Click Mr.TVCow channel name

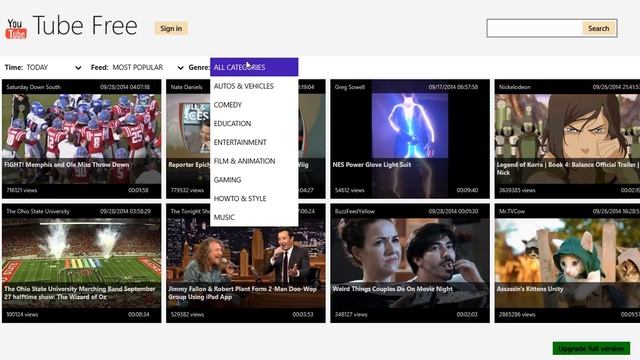(512, 211)
